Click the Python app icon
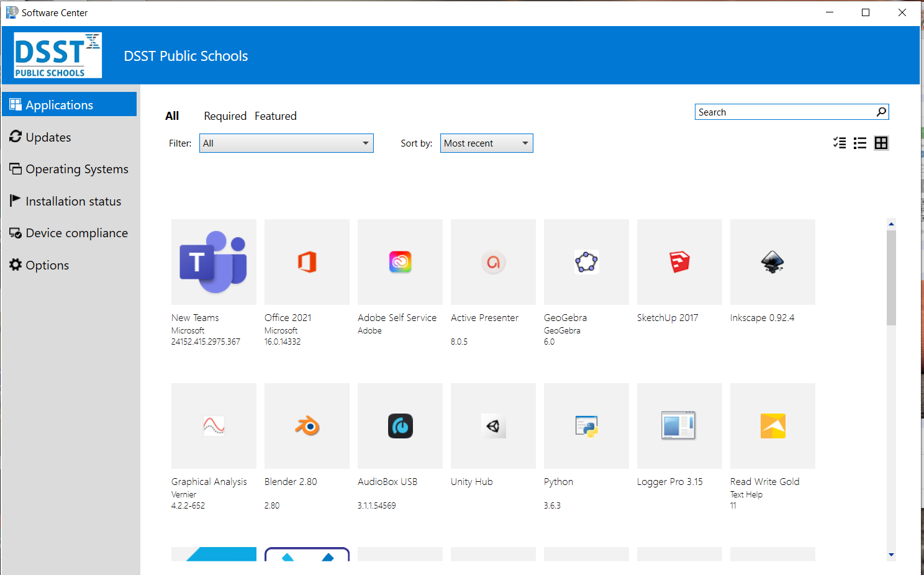The width and height of the screenshot is (924, 575). point(586,426)
